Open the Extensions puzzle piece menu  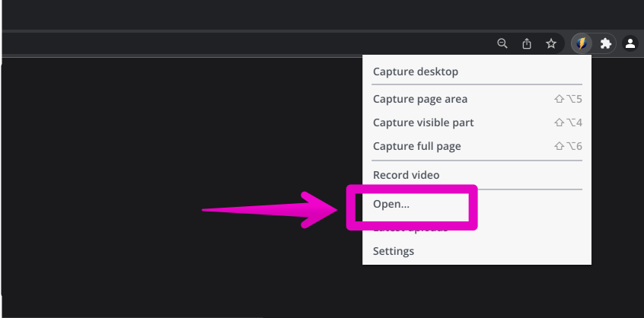(606, 43)
